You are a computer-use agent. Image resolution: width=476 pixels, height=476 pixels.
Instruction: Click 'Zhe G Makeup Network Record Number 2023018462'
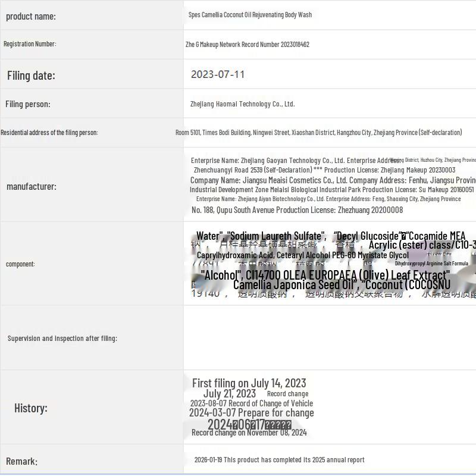(x=248, y=45)
